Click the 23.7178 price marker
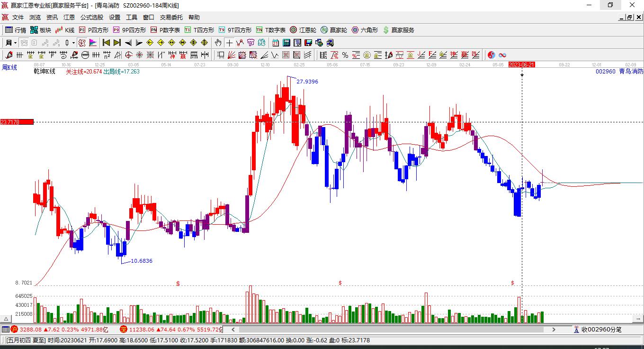Viewport: 644px width, 349px height. (17, 122)
